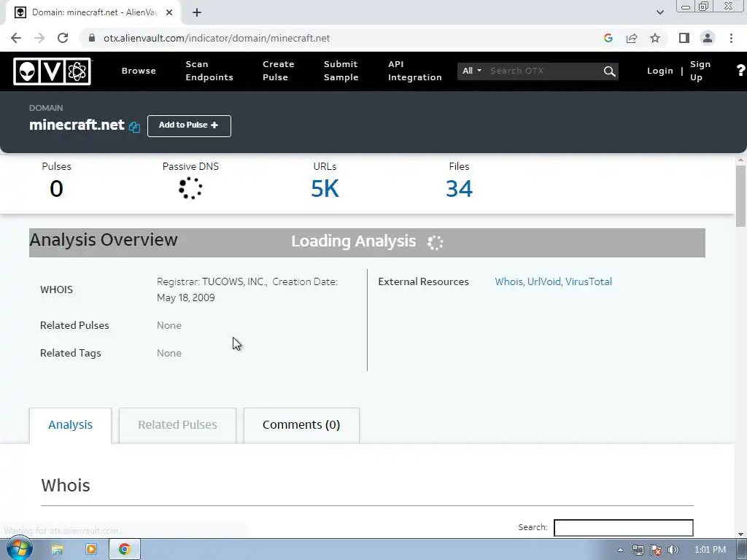Open Chrome's three-dot menu
The image size is (747, 560).
tap(731, 38)
